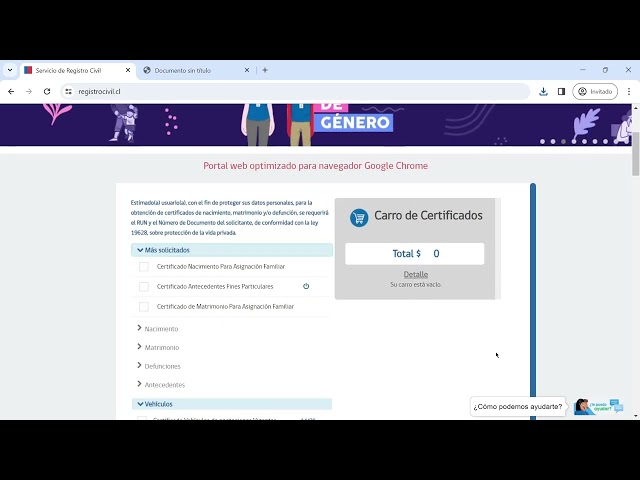Click the Invitado profile button

[595, 91]
